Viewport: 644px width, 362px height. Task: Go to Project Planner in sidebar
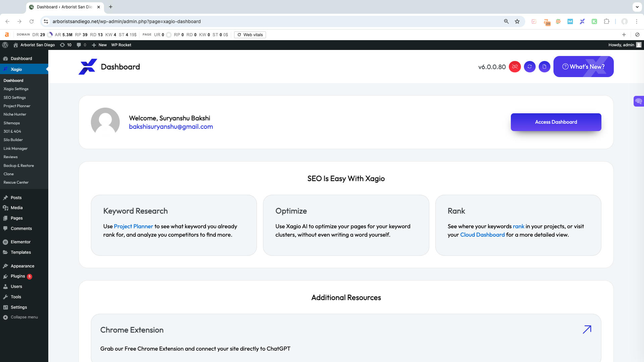click(17, 106)
